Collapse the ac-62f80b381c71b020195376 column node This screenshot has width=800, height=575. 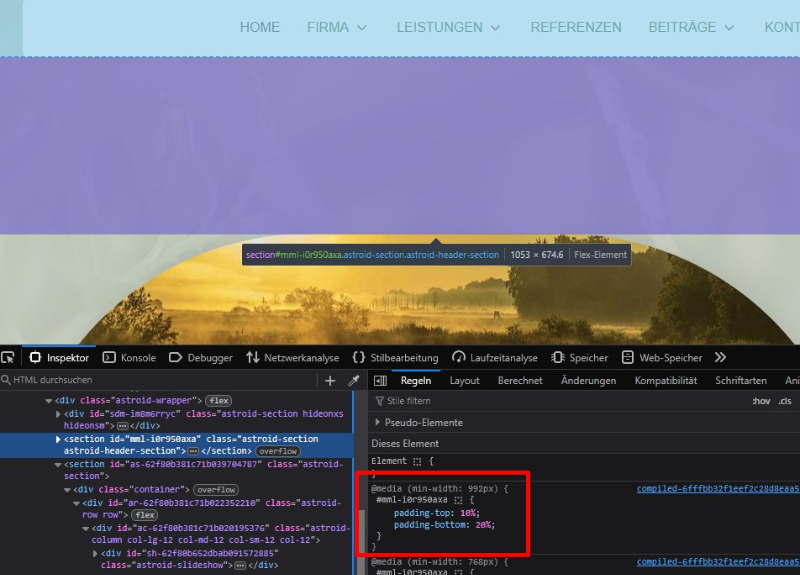tap(86, 529)
